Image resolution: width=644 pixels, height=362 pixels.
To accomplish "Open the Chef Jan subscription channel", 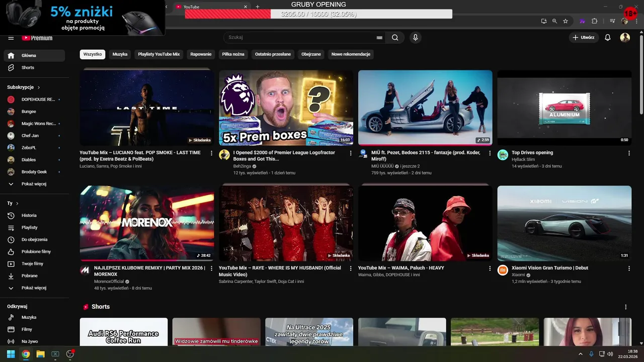I will pos(34,136).
